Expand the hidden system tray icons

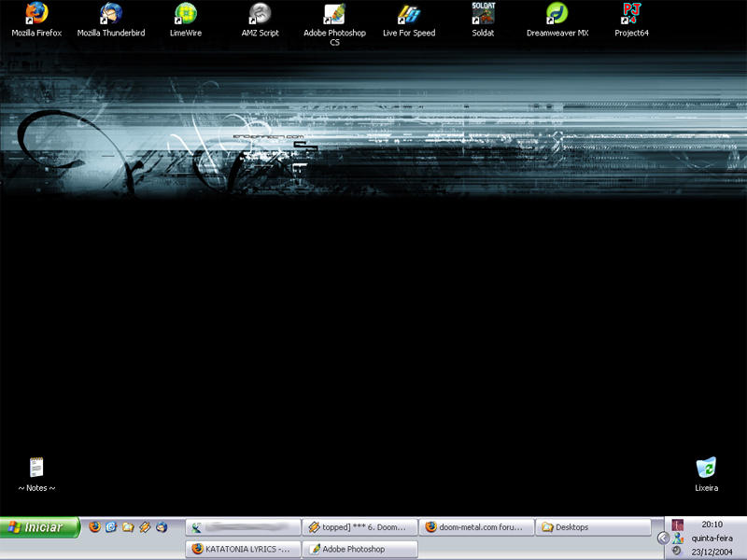pyautogui.click(x=662, y=538)
